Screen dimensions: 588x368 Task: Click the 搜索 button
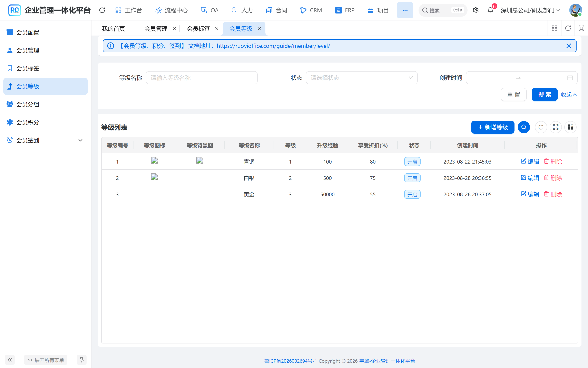pos(545,94)
